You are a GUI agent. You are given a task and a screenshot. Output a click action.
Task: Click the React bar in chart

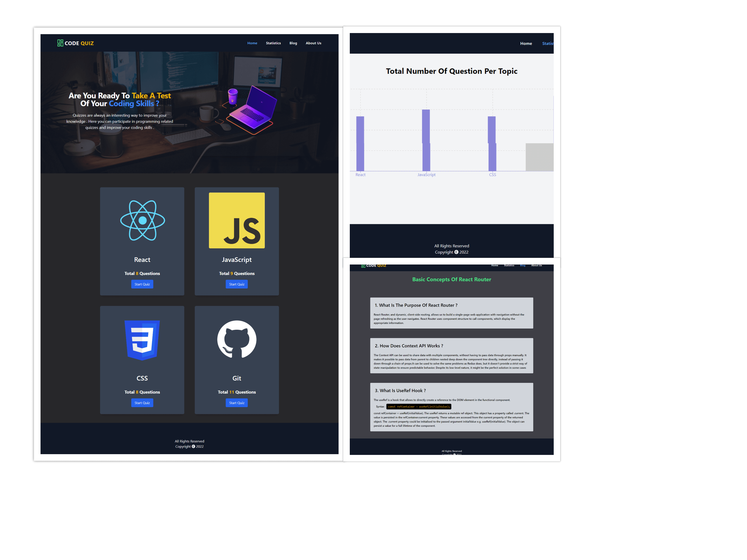[360, 144]
